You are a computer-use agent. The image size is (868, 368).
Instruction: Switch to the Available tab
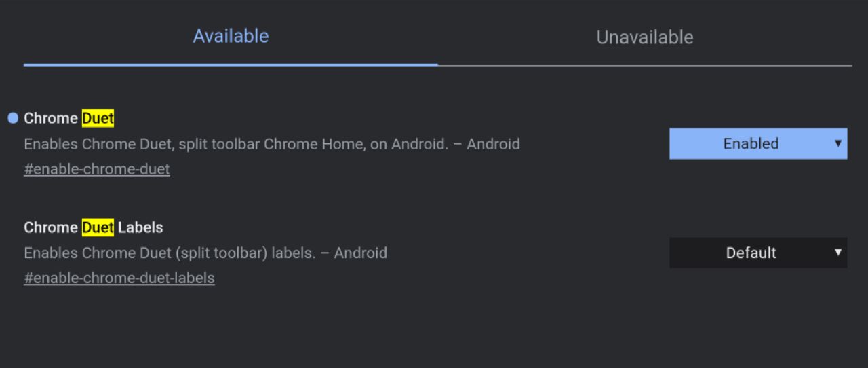pyautogui.click(x=231, y=36)
